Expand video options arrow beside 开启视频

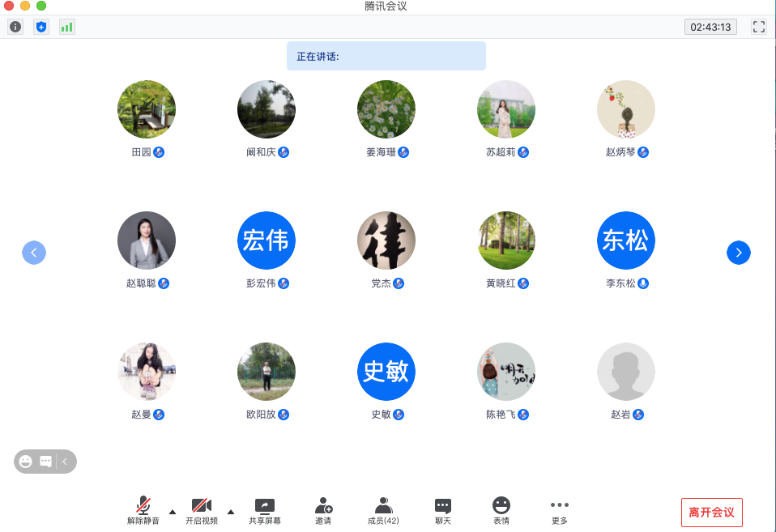pyautogui.click(x=231, y=512)
